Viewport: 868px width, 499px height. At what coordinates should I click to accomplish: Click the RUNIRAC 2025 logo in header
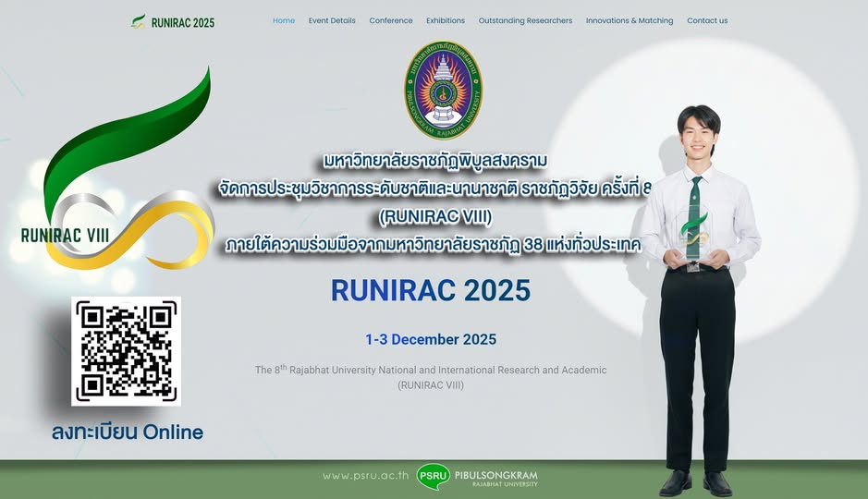(x=173, y=21)
